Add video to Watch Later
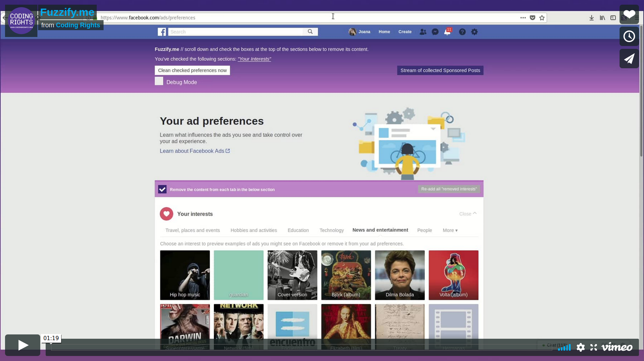This screenshot has height=361, width=644. (x=629, y=36)
